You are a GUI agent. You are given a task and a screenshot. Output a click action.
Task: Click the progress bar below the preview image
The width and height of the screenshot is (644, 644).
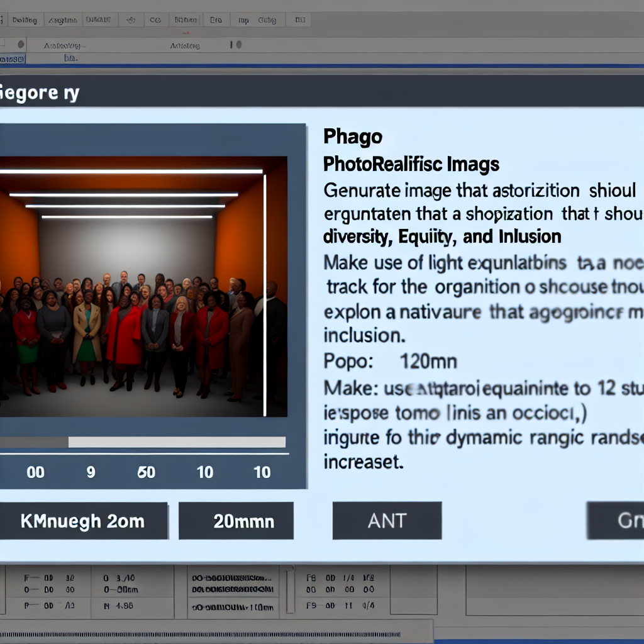pyautogui.click(x=143, y=442)
